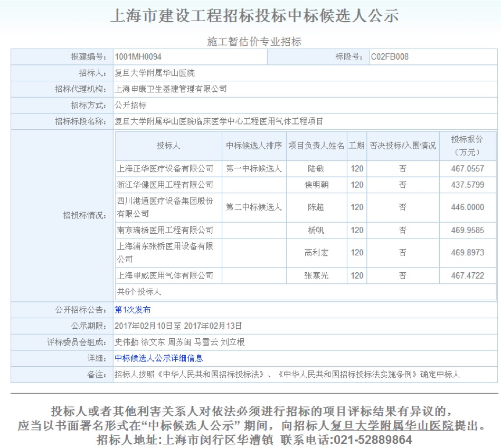Click the 中标候选人排序 column header
Image resolution: width=501 pixels, height=448 pixels.
pyautogui.click(x=253, y=146)
